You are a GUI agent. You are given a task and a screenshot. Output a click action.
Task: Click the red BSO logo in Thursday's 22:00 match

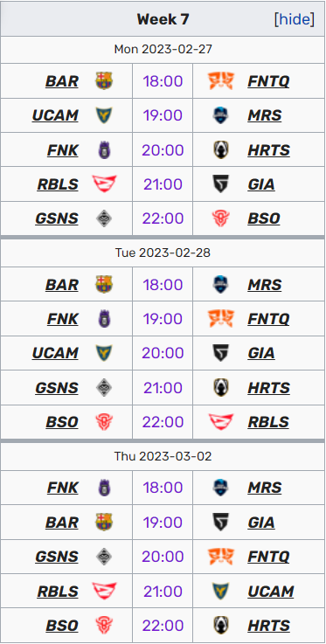pyautogui.click(x=104, y=626)
